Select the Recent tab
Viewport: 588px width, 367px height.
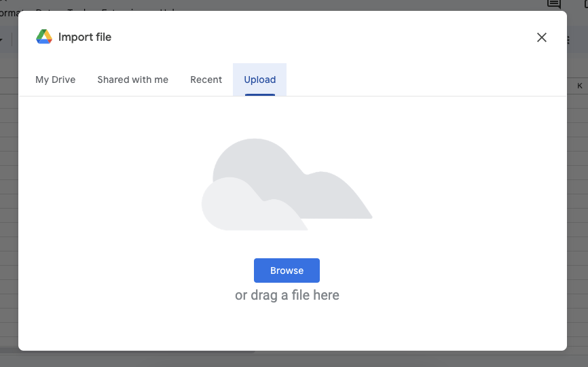(x=206, y=80)
